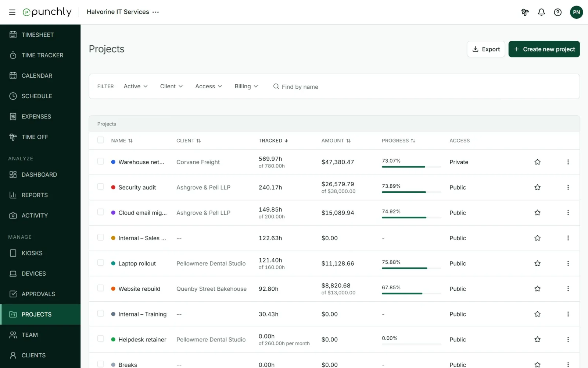Screen dimensions: 588x368
Task: Open three-dot menu for Internal – Sales row
Action: point(568,238)
